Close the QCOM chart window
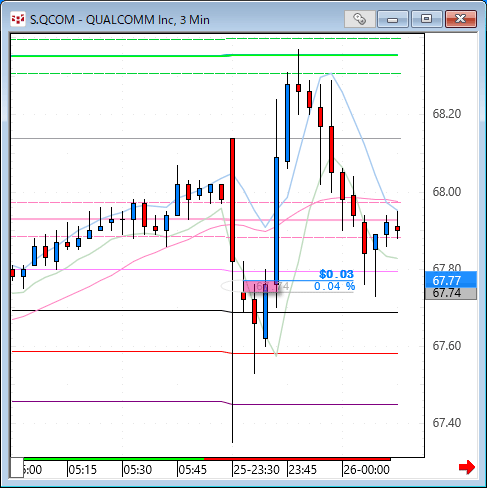 point(461,19)
